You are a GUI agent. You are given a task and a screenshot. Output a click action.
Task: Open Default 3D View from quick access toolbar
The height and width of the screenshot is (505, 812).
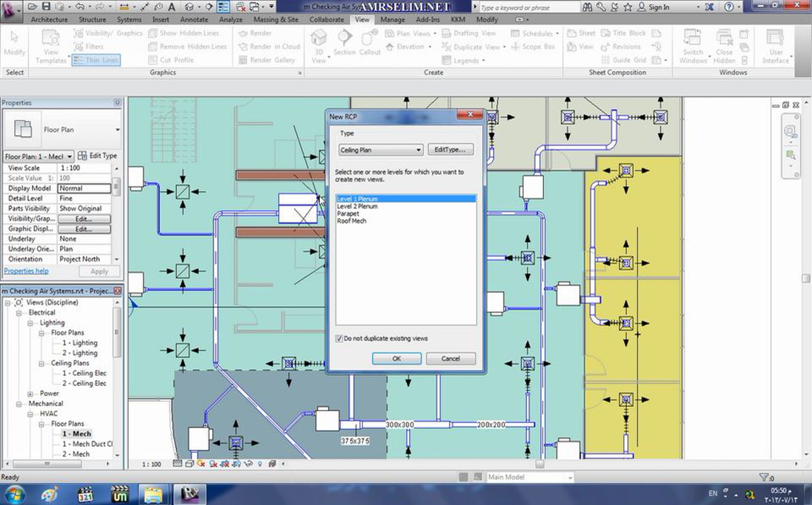[189, 6]
